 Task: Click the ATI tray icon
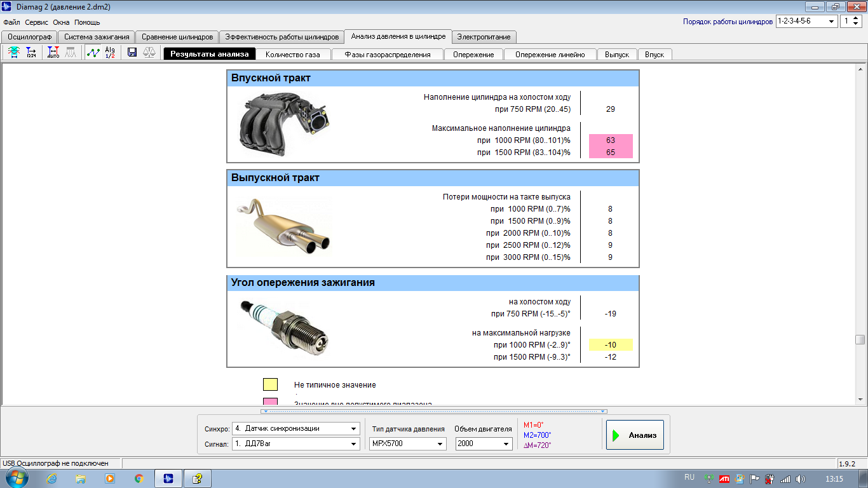(x=724, y=478)
